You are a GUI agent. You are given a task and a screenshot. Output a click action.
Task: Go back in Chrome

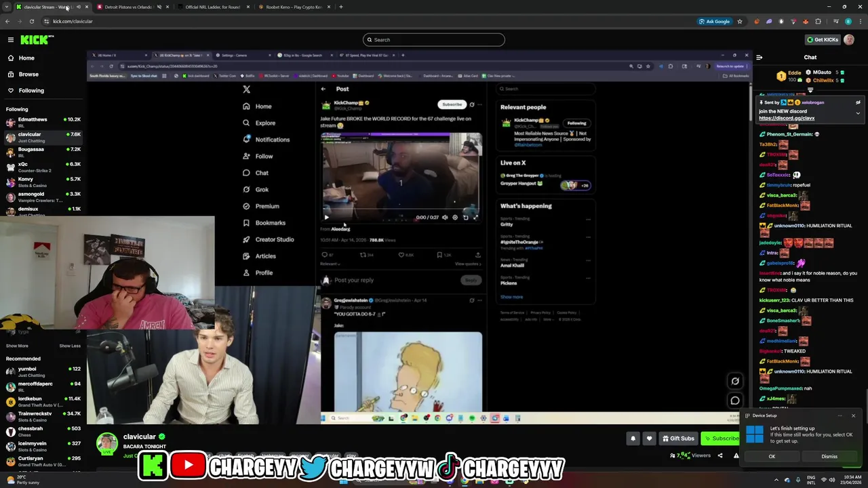(x=7, y=21)
